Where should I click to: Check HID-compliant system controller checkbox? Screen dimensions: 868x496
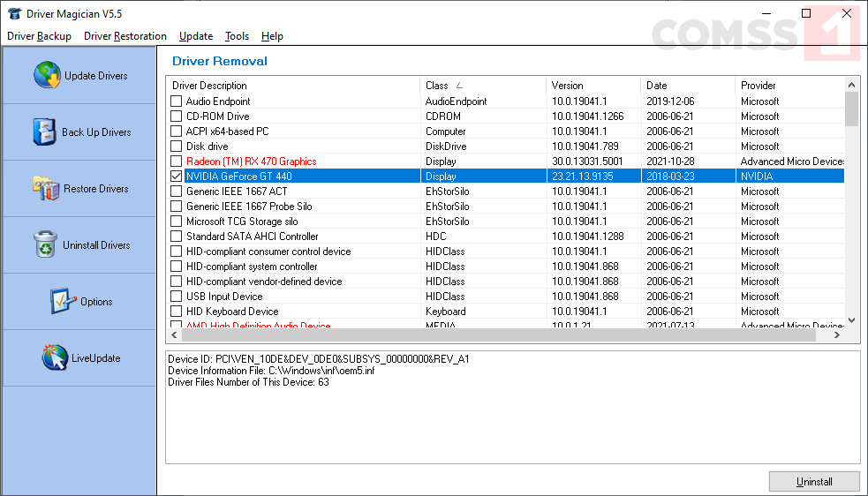[176, 266]
